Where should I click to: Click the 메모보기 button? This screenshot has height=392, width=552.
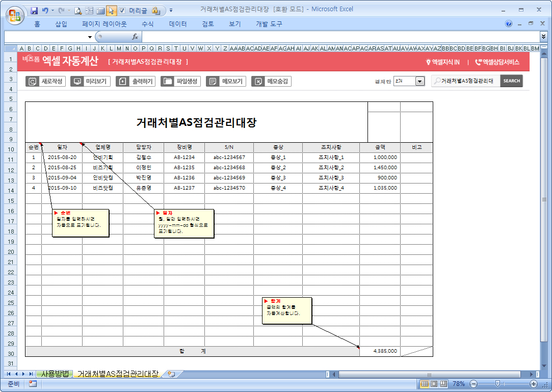(x=226, y=82)
